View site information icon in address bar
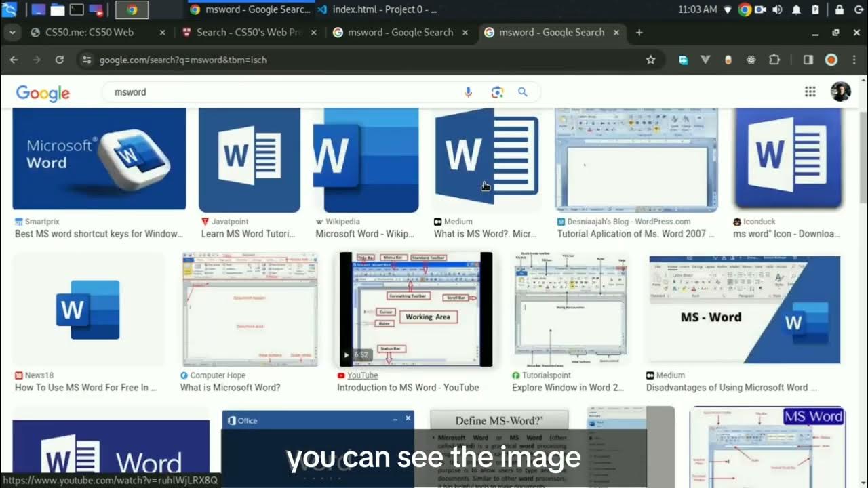The height and width of the screenshot is (488, 868). tap(86, 60)
